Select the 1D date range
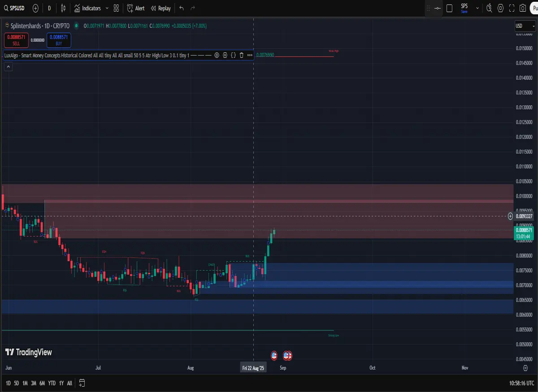 (9, 383)
